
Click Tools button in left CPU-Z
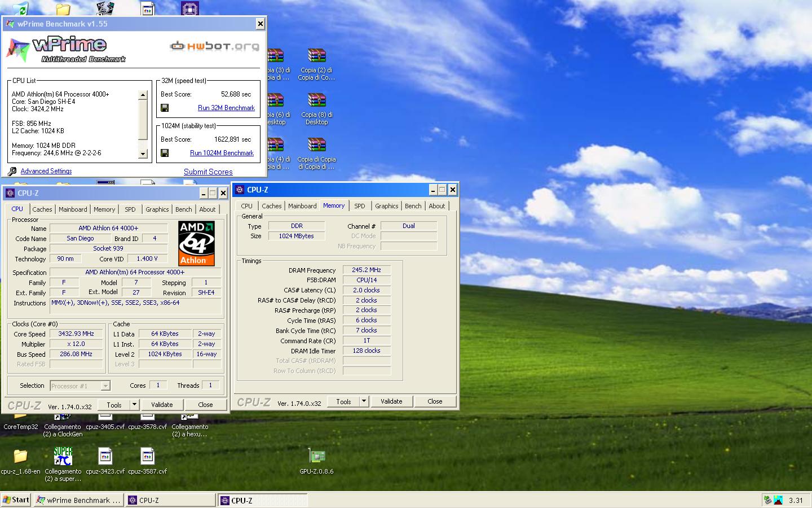(x=114, y=405)
